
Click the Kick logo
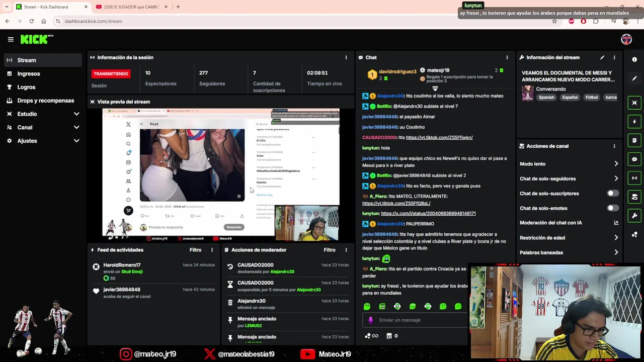[x=36, y=39]
